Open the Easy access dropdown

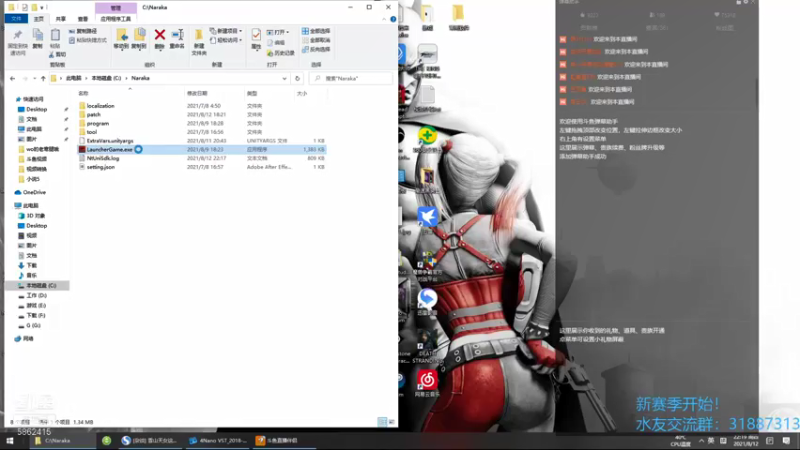pyautogui.click(x=226, y=40)
